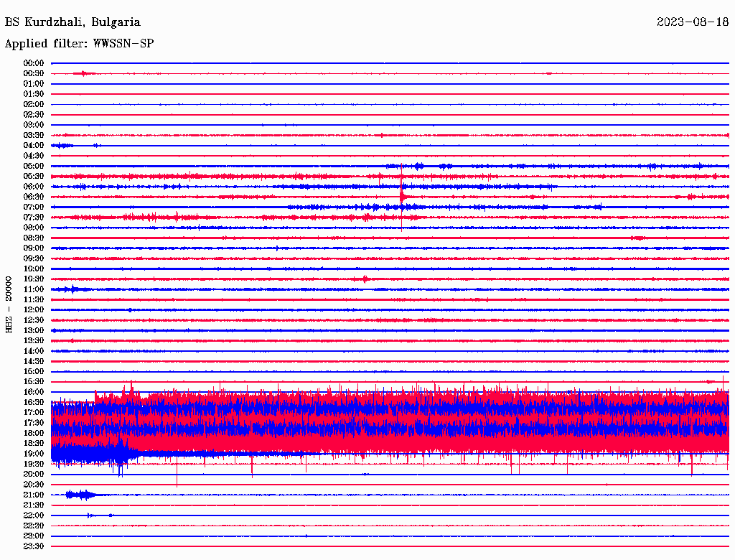Select the 03:30 time label
Screen dimensions: 735x560
click(x=34, y=135)
